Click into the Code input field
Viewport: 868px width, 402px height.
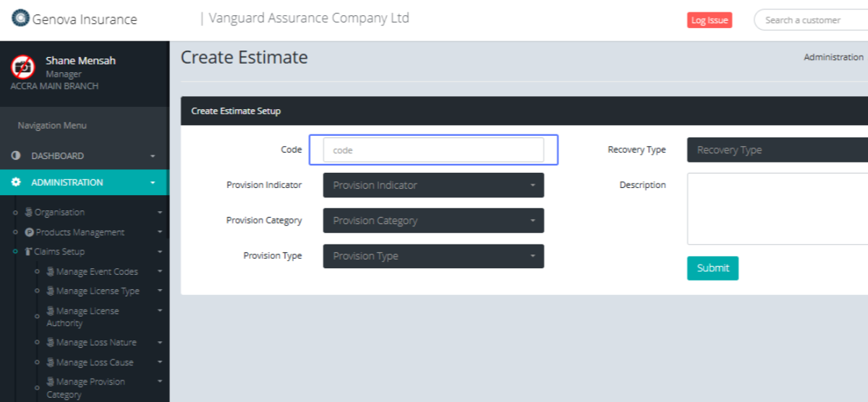click(433, 150)
